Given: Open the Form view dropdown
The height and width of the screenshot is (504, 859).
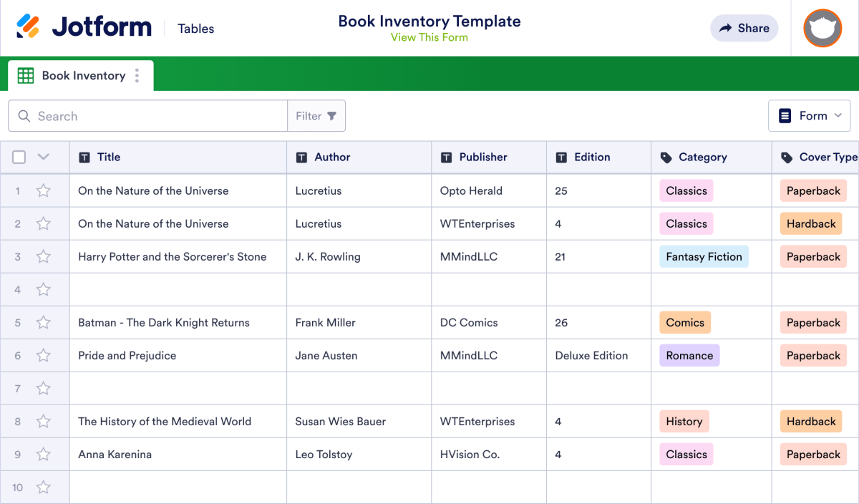Looking at the screenshot, I should (x=810, y=115).
